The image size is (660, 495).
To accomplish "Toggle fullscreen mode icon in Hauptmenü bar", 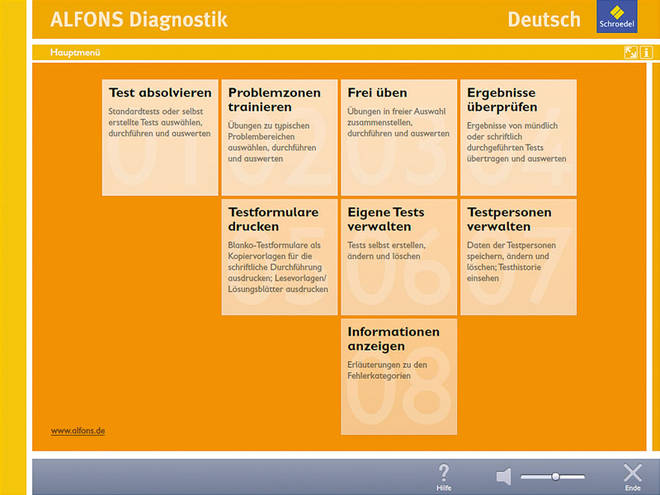I will (631, 53).
